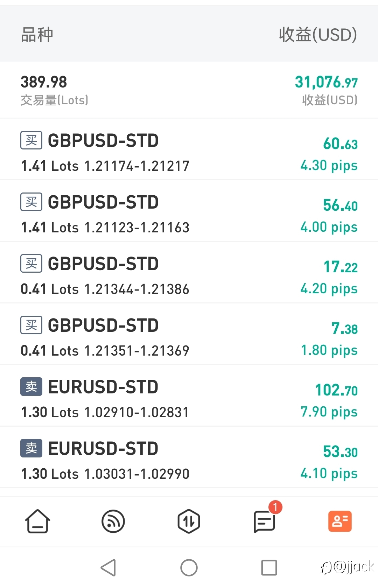This screenshot has width=378, height=588.
Task: Select GBPUSD-STD trade earning 7.38
Action: point(189,334)
